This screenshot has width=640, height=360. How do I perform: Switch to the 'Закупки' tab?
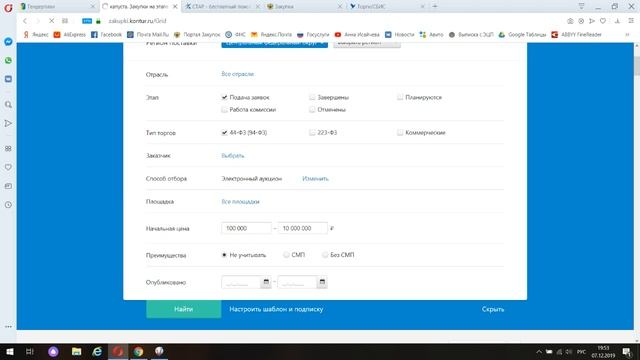[304, 7]
